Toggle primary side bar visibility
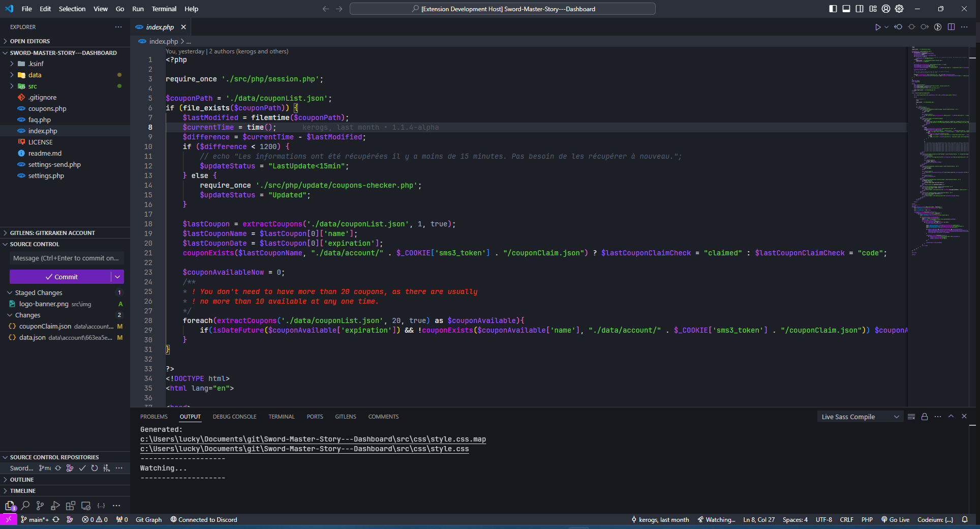 [833, 9]
